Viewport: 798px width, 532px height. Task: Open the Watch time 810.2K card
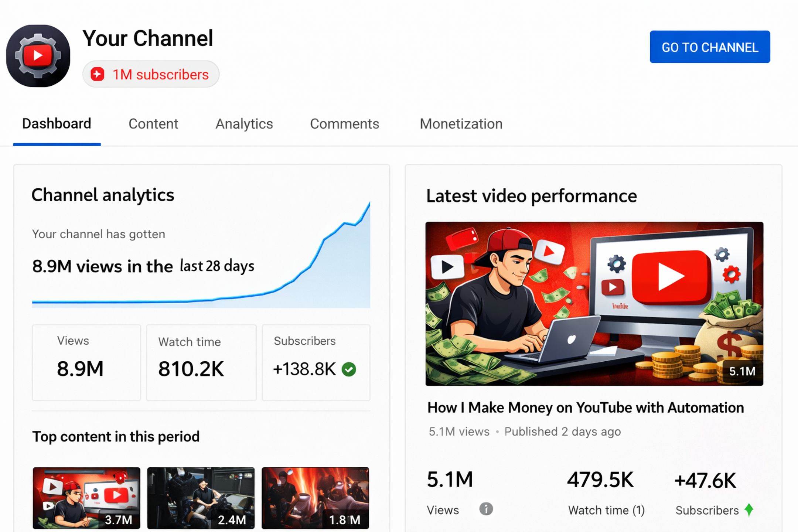(201, 362)
